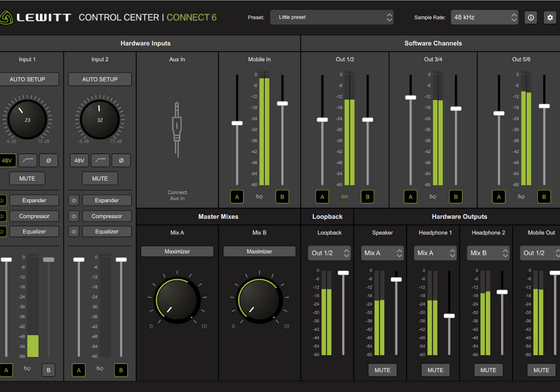560x392 pixels.
Task: Toggle Out 3/4 channel link icon
Action: click(x=433, y=197)
